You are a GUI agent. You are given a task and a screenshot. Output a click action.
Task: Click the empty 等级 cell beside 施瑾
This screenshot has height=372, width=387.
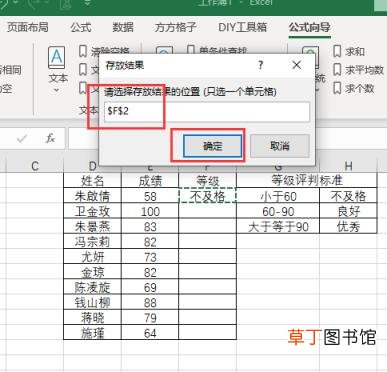(x=207, y=333)
